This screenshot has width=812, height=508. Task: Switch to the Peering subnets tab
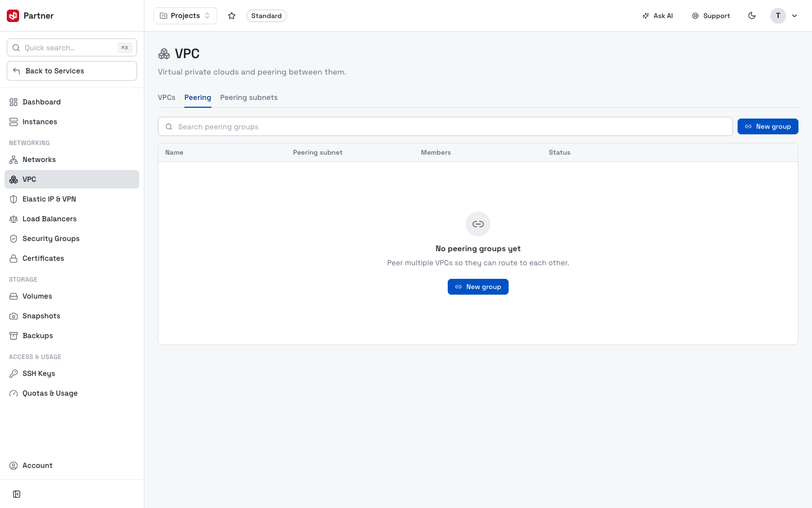(x=249, y=98)
